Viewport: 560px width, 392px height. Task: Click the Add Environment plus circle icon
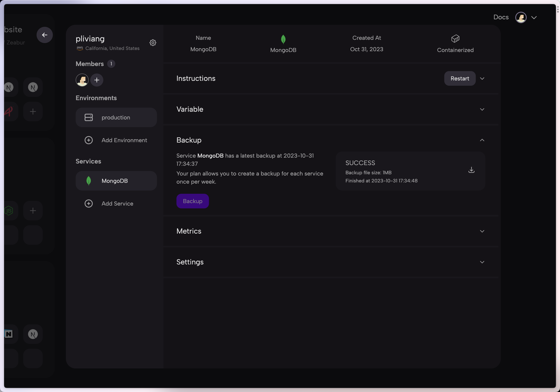click(89, 140)
